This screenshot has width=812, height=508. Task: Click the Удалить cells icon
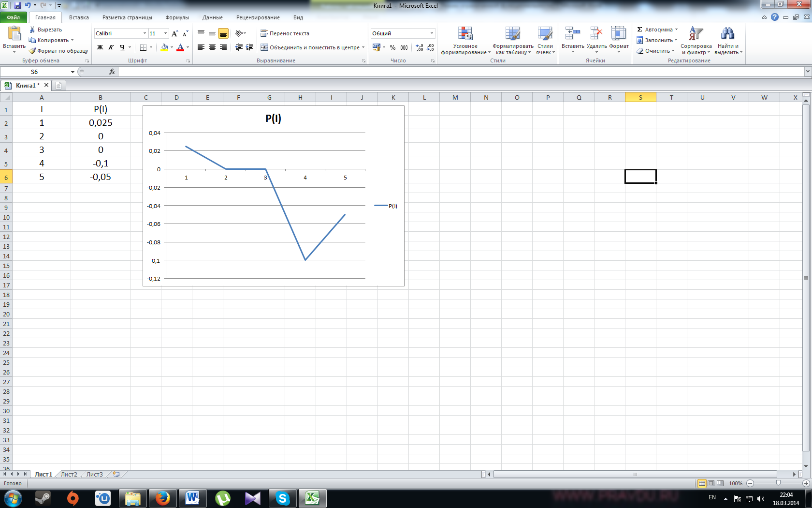[x=596, y=33]
